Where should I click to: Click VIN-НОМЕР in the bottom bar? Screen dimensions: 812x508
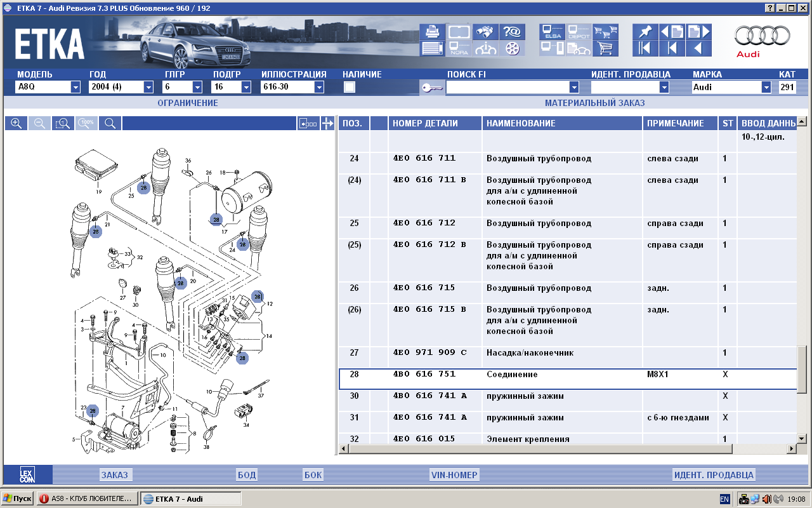click(454, 475)
